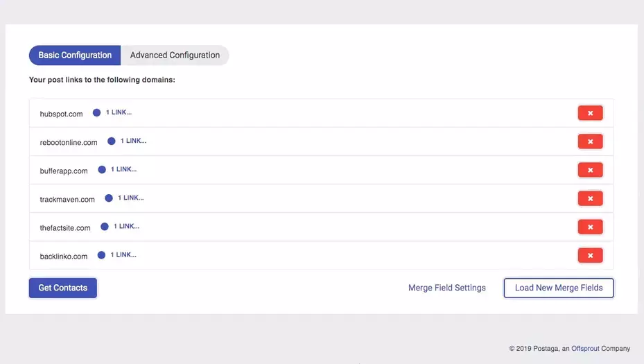Open 1 LINK details for thefactsite.com
Viewport: 644px width, 364px height.
pos(126,226)
